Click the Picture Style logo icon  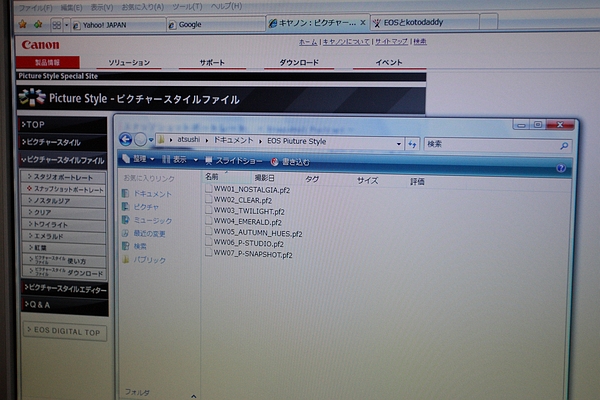(x=32, y=97)
